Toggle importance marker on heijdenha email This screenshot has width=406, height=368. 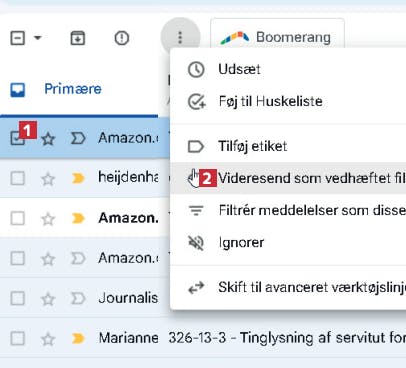(78, 178)
